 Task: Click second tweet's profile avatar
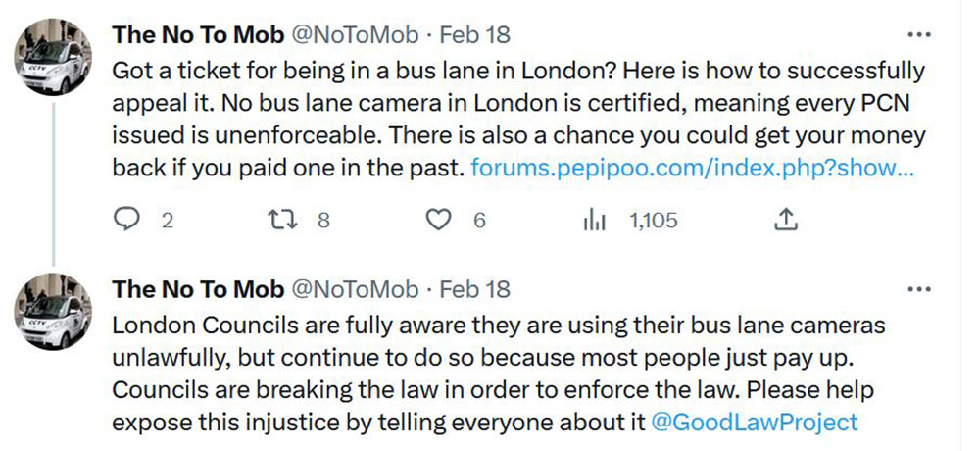click(54, 314)
